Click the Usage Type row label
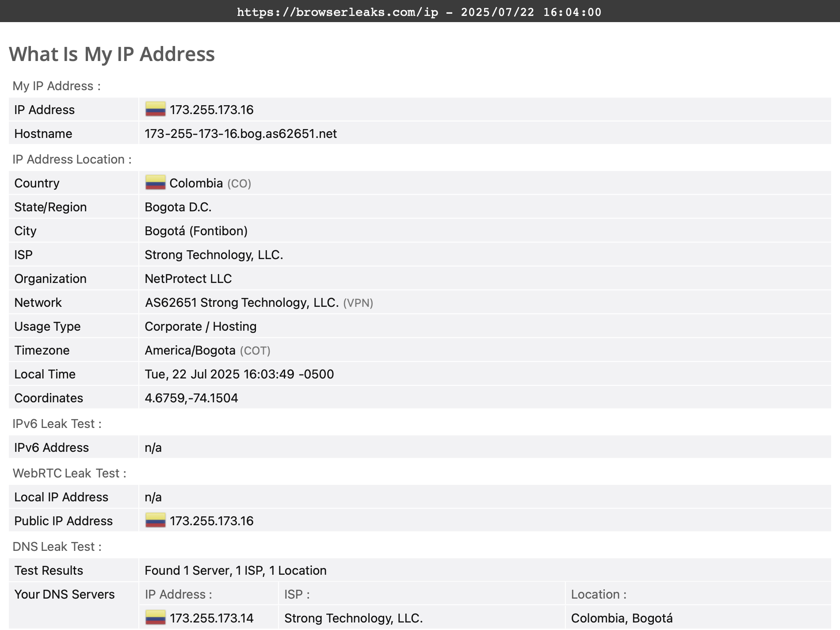Viewport: 840px width, 630px height. (x=47, y=326)
